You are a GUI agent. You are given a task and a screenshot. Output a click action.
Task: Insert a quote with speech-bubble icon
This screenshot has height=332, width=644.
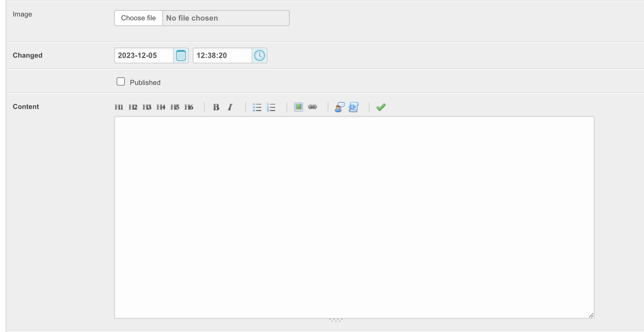pos(340,107)
